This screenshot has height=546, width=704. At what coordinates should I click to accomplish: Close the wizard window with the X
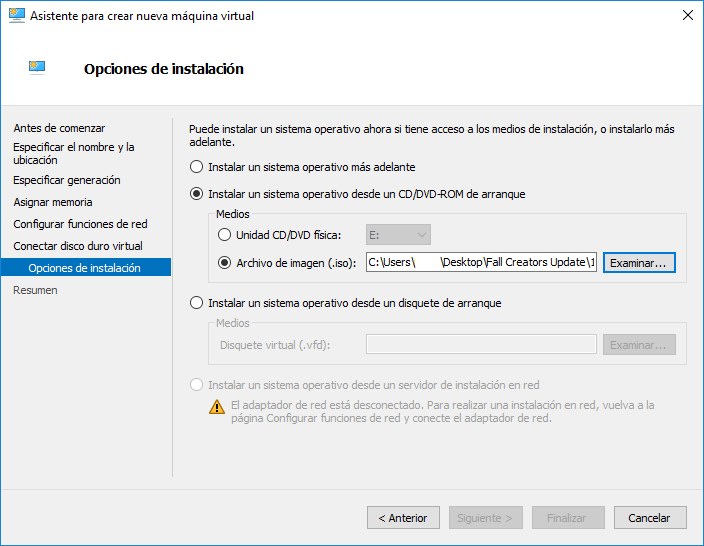point(687,15)
